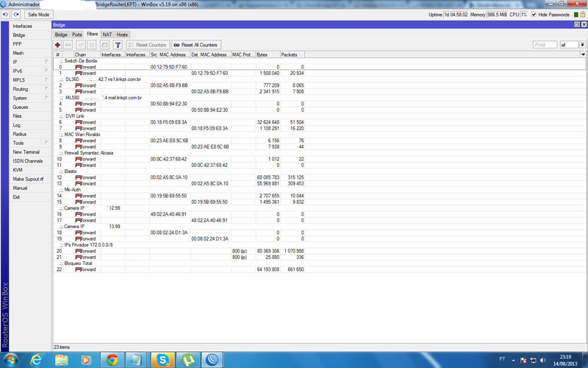Click the remove rule minus button
The width and height of the screenshot is (588, 368).
pos(68,45)
